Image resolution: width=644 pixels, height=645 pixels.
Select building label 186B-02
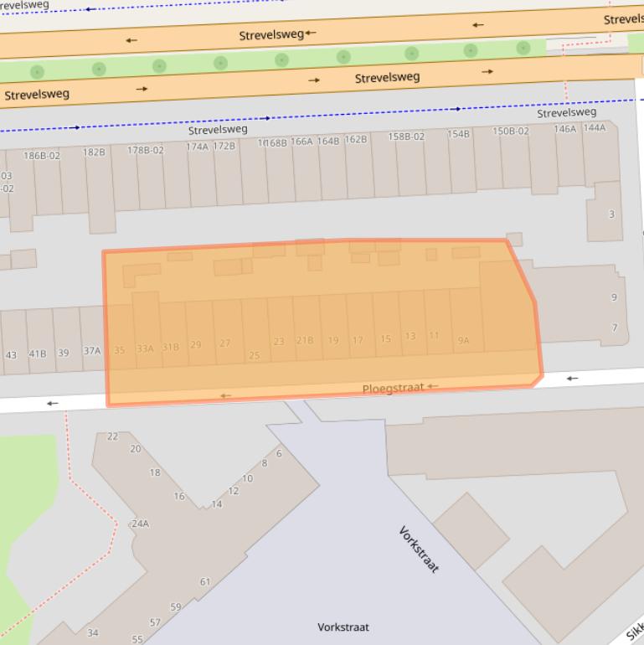tap(42, 156)
